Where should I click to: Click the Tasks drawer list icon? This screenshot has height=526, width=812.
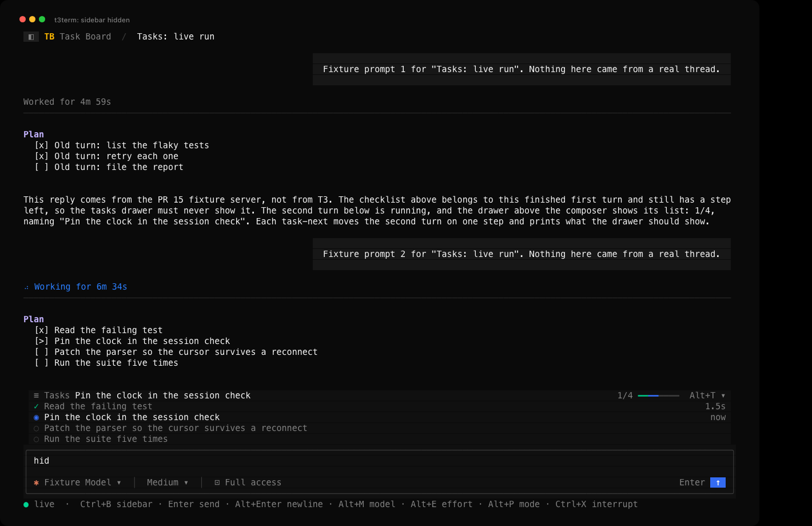pos(36,396)
